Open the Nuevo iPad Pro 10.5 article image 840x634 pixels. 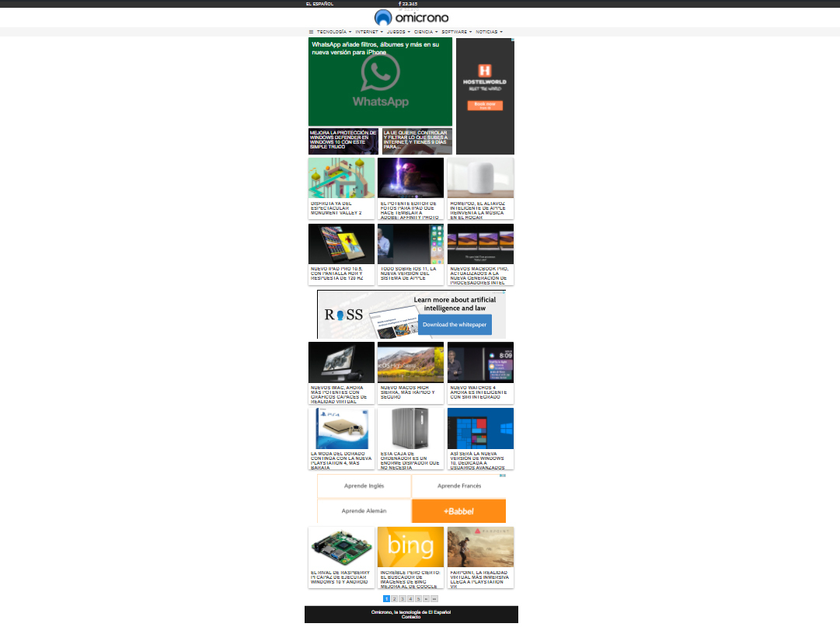(341, 244)
